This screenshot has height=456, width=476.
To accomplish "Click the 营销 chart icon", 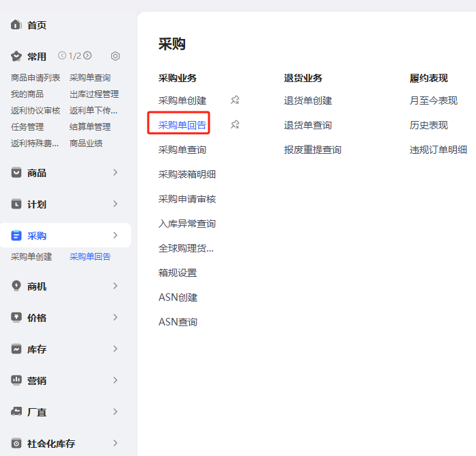I will pos(16,381).
